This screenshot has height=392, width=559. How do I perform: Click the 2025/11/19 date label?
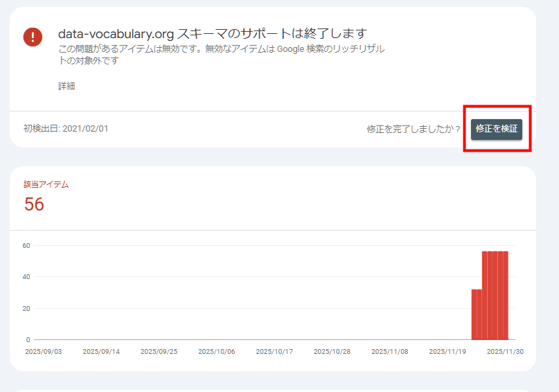coord(447,351)
